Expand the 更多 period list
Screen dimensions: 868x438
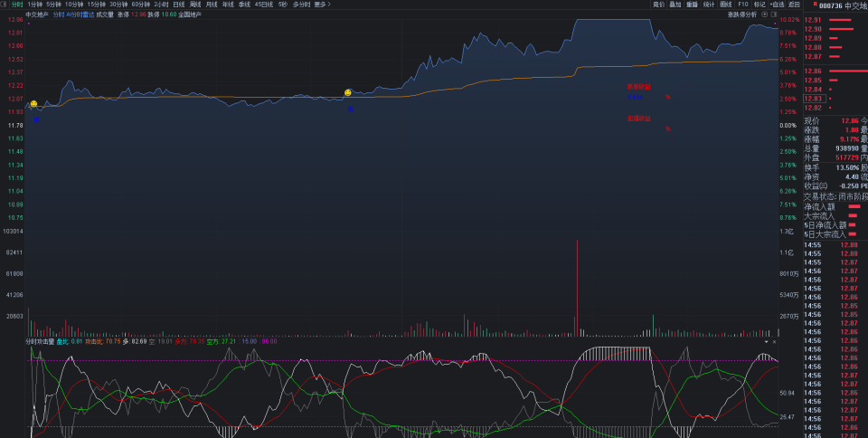[x=322, y=4]
